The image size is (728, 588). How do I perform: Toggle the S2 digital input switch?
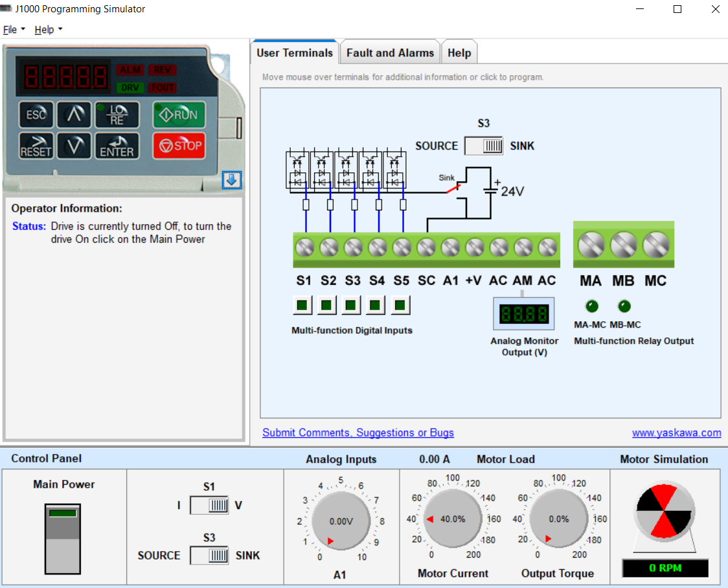[x=326, y=306]
